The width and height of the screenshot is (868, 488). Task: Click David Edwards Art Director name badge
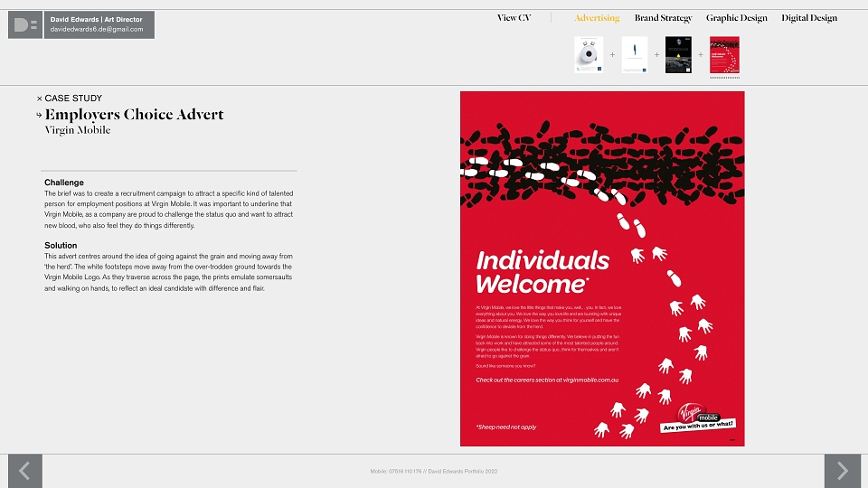point(99,25)
